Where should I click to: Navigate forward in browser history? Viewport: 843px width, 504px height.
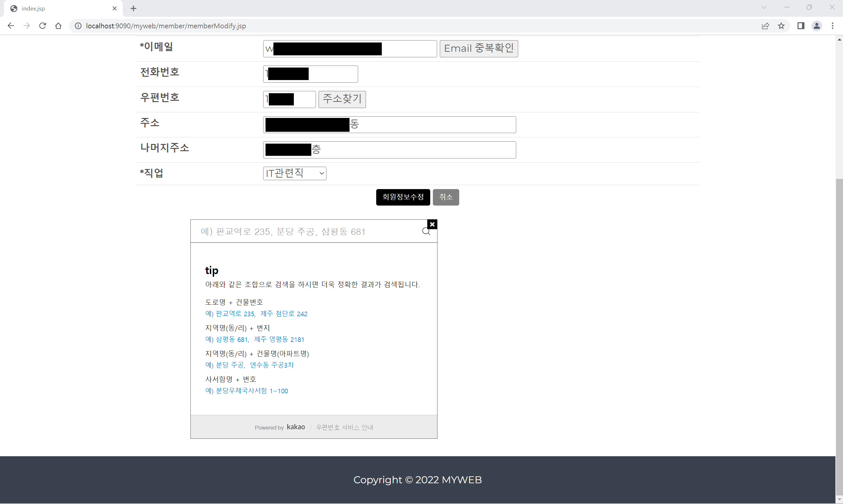click(x=26, y=26)
